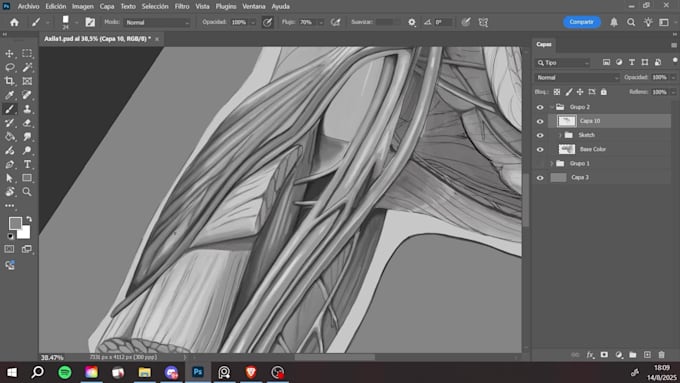This screenshot has width=680, height=383.
Task: Create a new group folder icon
Action: (633, 355)
